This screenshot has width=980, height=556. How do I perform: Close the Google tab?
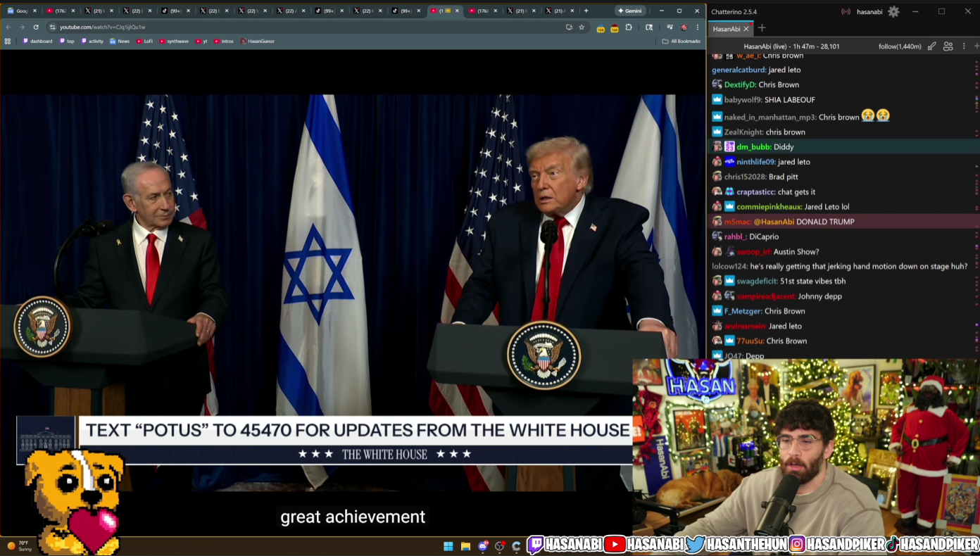tap(34, 11)
